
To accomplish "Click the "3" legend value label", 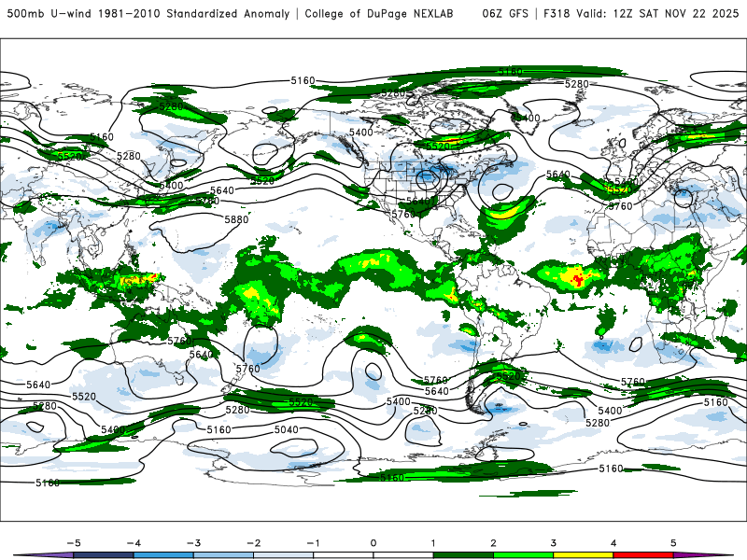I will click(x=554, y=543).
